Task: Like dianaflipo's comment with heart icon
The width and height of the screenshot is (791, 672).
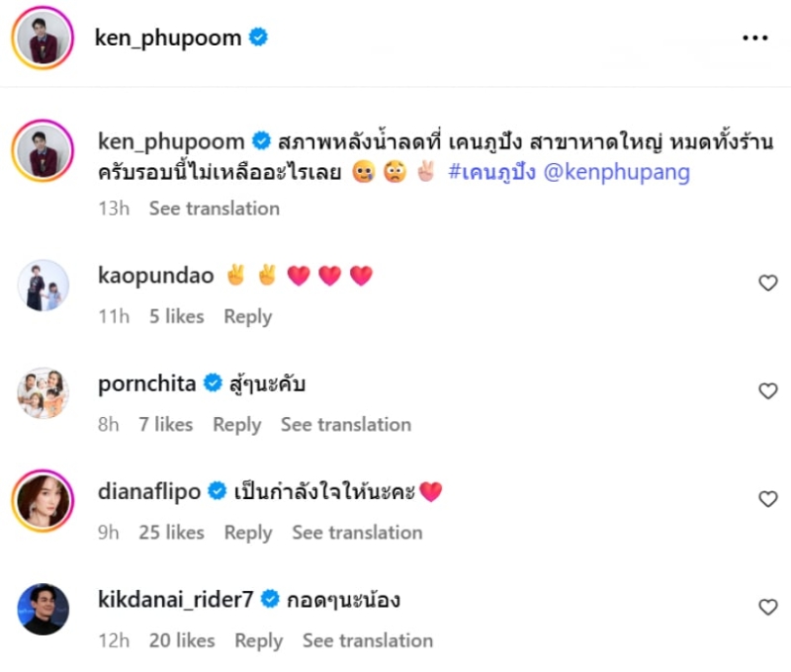Action: 768,499
